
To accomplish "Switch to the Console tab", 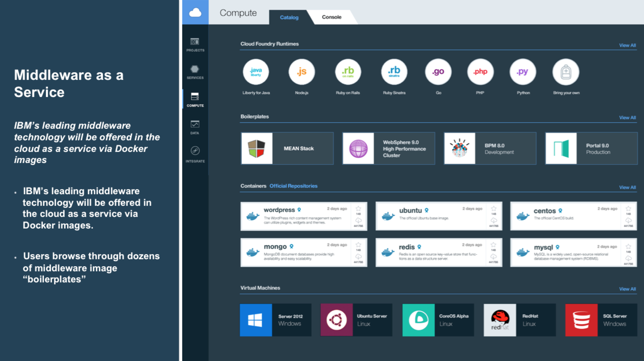I will point(332,17).
